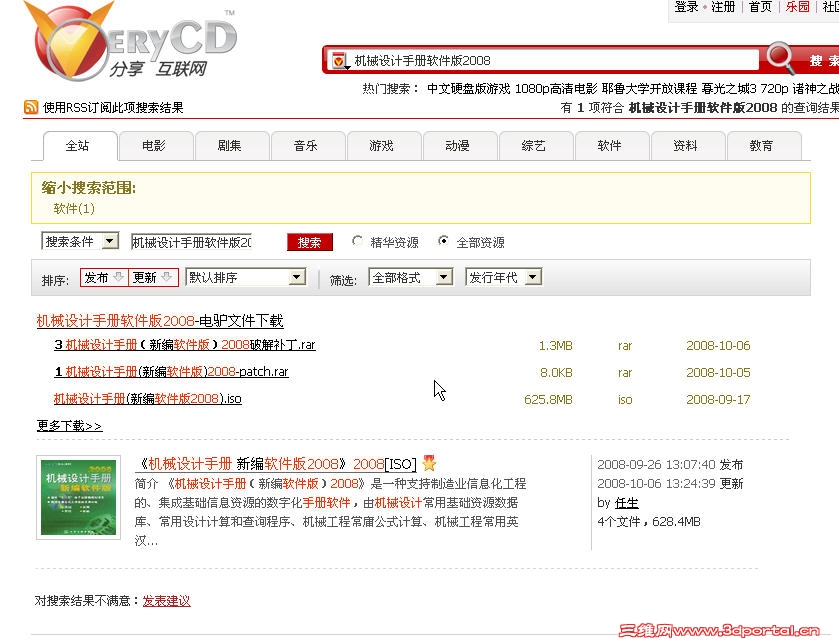The width and height of the screenshot is (839, 644).
Task: Download the 软件版2008).iso file link
Action: pos(148,398)
